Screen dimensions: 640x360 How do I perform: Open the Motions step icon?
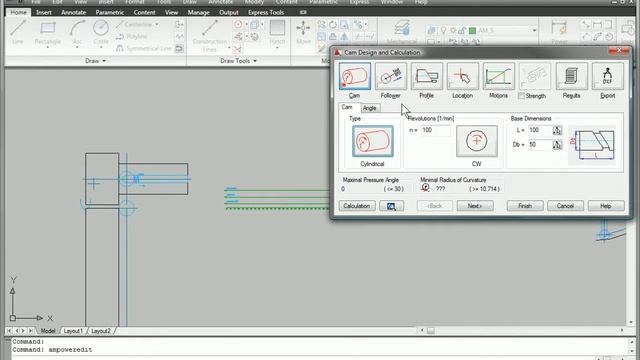(498, 76)
